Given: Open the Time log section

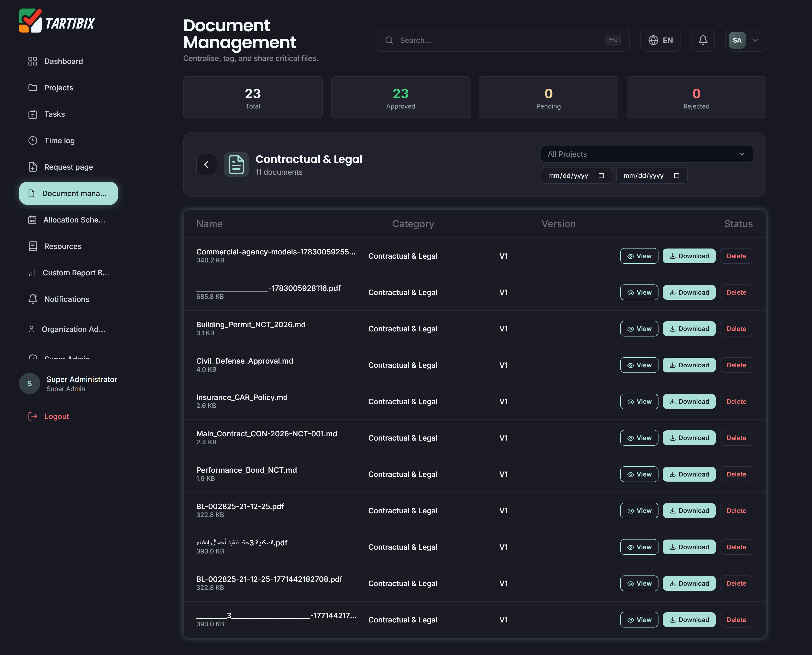Looking at the screenshot, I should point(68,140).
